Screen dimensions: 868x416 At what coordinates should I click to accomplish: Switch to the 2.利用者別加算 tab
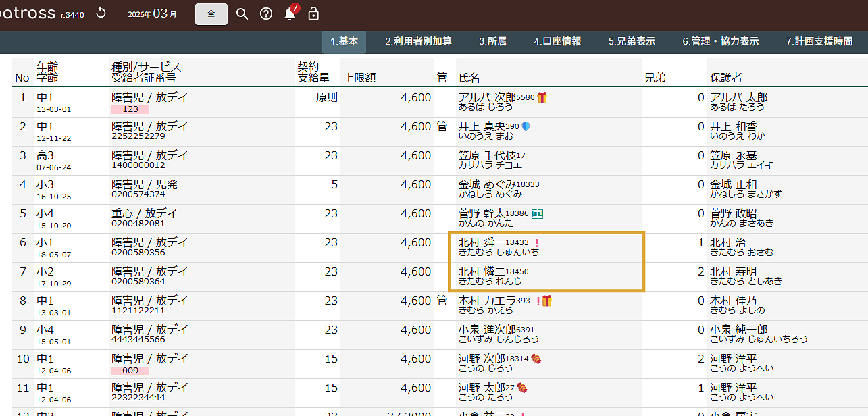[x=418, y=41]
